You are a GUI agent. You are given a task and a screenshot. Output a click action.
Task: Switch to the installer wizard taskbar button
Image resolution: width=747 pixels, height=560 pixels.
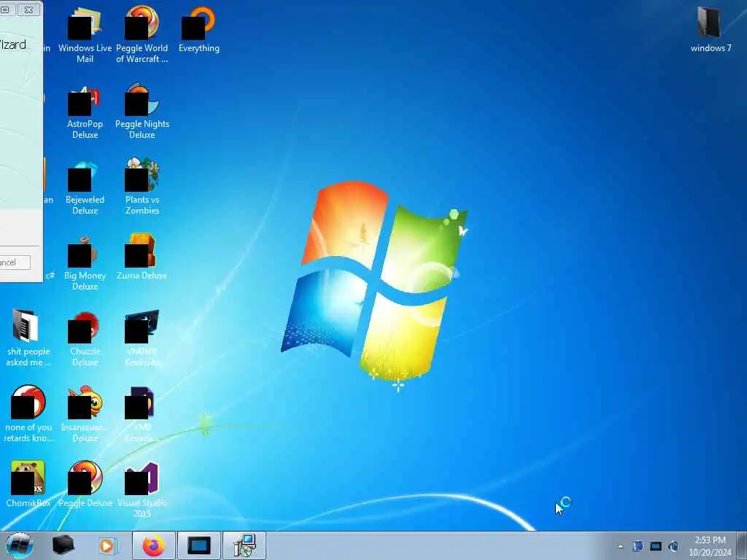pyautogui.click(x=244, y=545)
